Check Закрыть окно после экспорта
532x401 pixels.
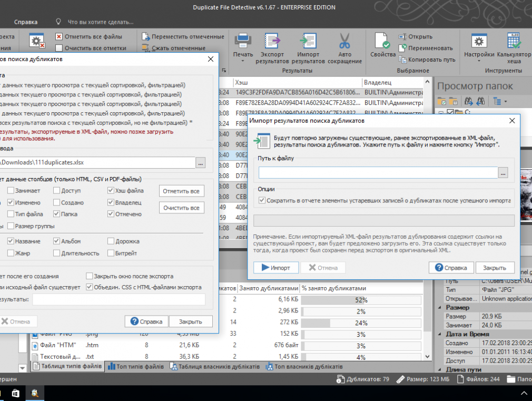[89, 276]
